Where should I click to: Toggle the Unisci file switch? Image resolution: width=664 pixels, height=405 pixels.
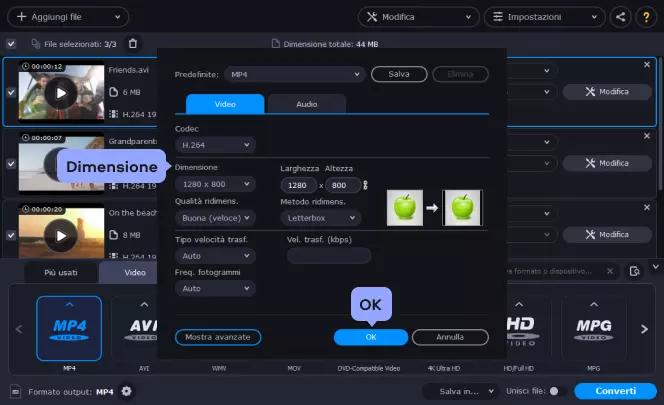tap(558, 391)
